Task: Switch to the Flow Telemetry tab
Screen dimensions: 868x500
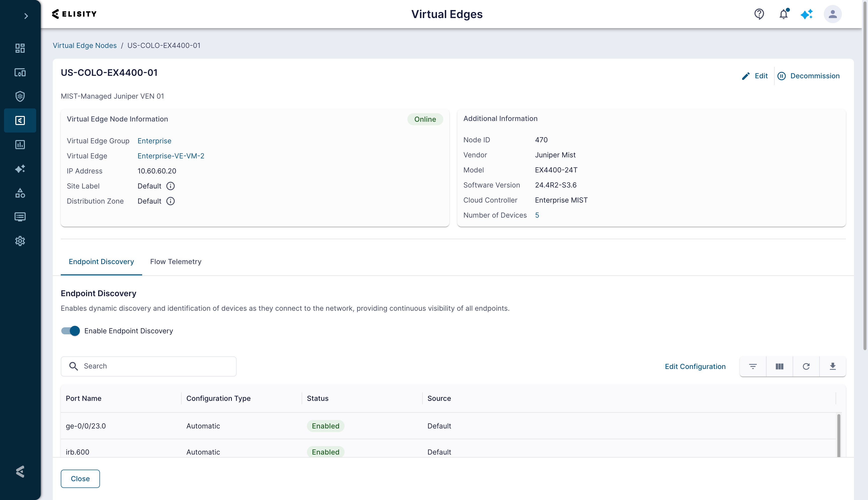Action: [176, 262]
